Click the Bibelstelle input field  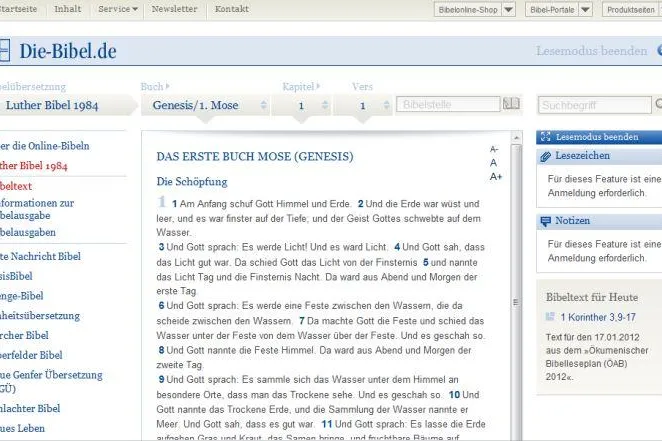click(448, 104)
